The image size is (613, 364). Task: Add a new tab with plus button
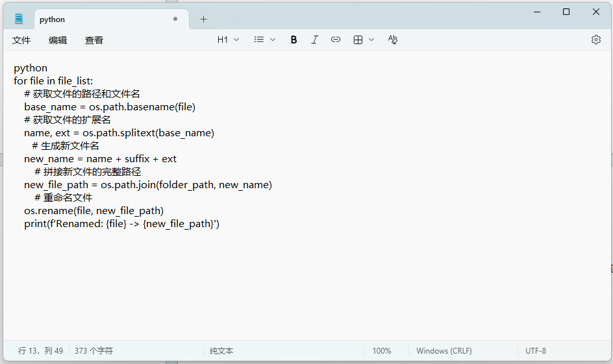pyautogui.click(x=203, y=19)
